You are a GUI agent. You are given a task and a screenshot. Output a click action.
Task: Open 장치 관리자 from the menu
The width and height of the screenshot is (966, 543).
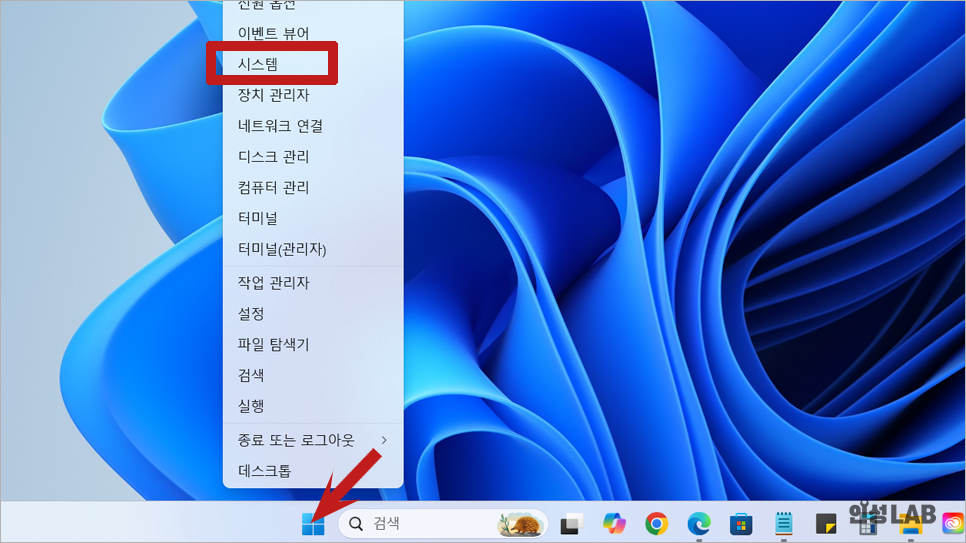[x=313, y=95]
